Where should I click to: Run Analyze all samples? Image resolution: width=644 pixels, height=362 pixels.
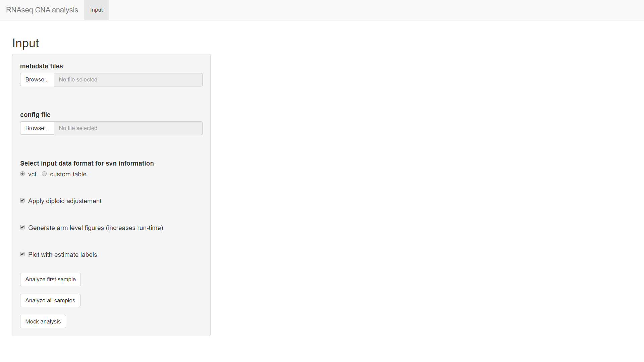pyautogui.click(x=50, y=301)
